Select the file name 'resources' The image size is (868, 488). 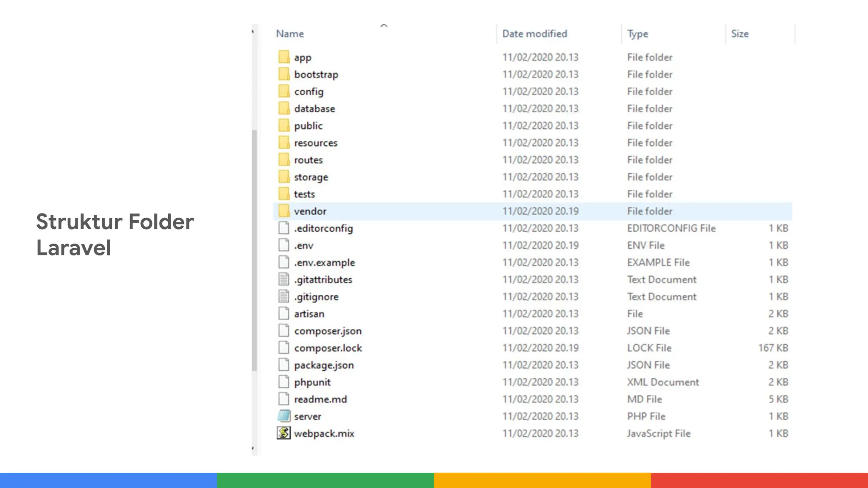click(316, 143)
